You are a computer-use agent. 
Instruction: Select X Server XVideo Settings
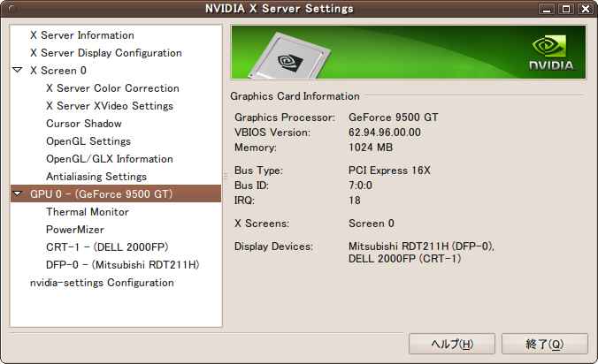point(109,106)
